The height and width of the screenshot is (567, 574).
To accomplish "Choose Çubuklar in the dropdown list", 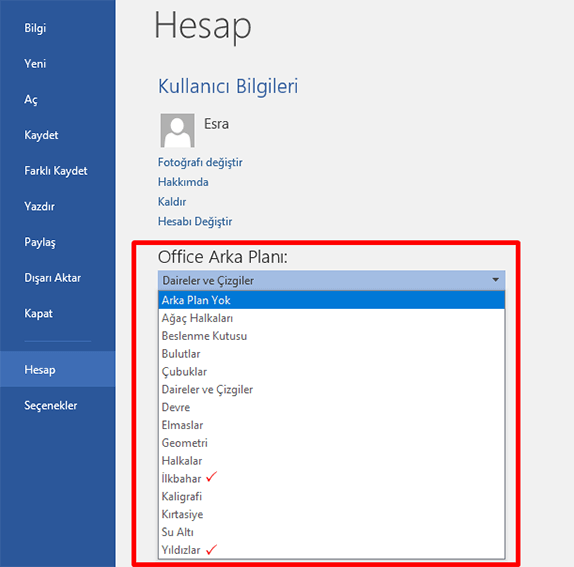I will click(x=331, y=372).
